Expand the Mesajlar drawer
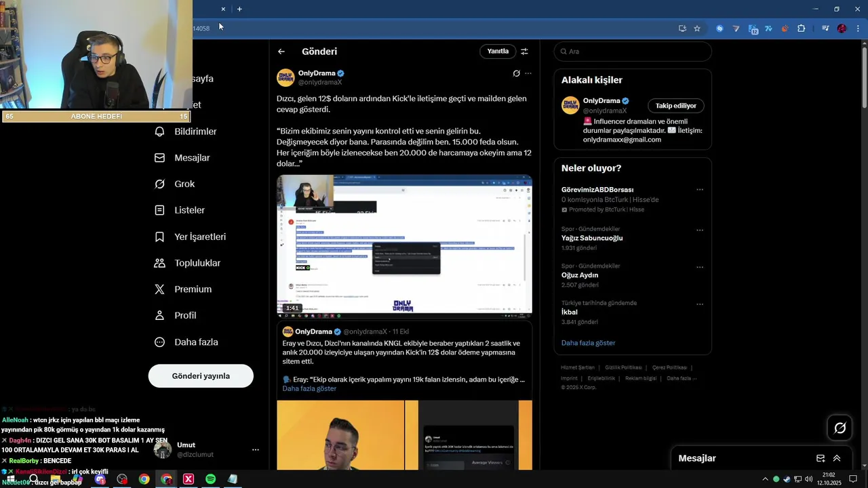Viewport: 868px width, 488px height. [x=837, y=459]
